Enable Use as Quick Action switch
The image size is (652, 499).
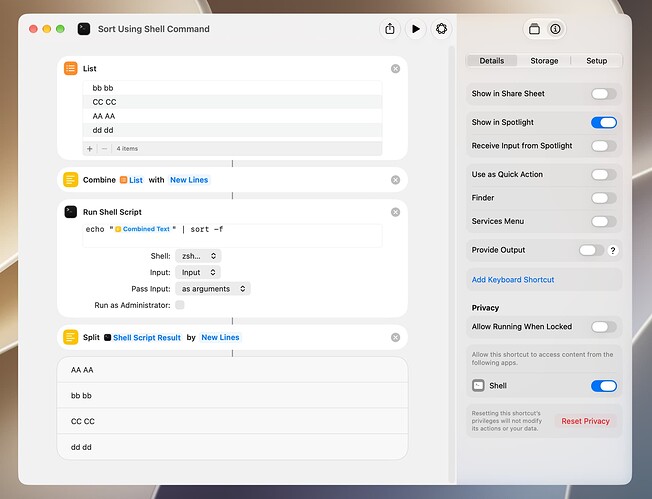(x=604, y=175)
